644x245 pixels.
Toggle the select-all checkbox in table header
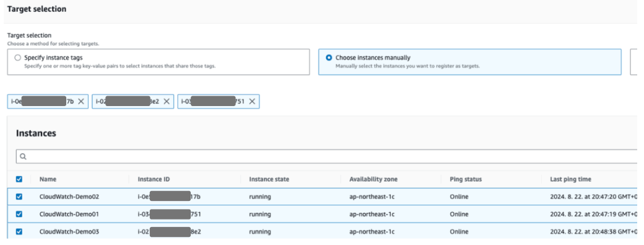pyautogui.click(x=19, y=179)
